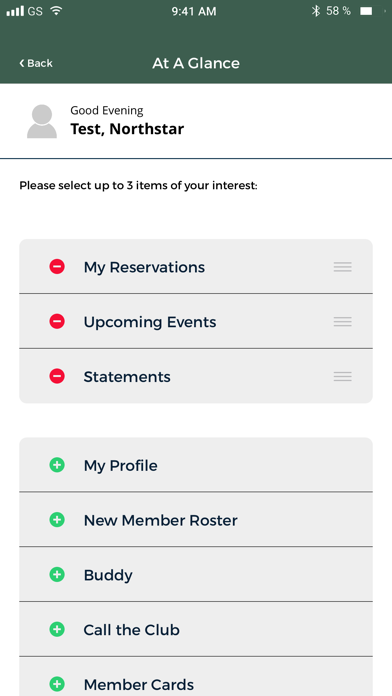This screenshot has height=696, width=392.
Task: Go back using the Back button
Action: click(36, 63)
